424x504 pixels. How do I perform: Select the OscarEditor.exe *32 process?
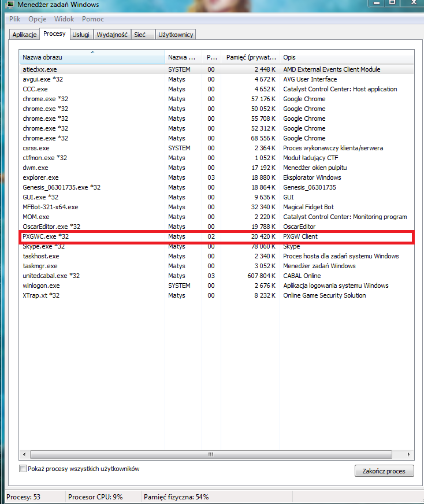coord(217,227)
